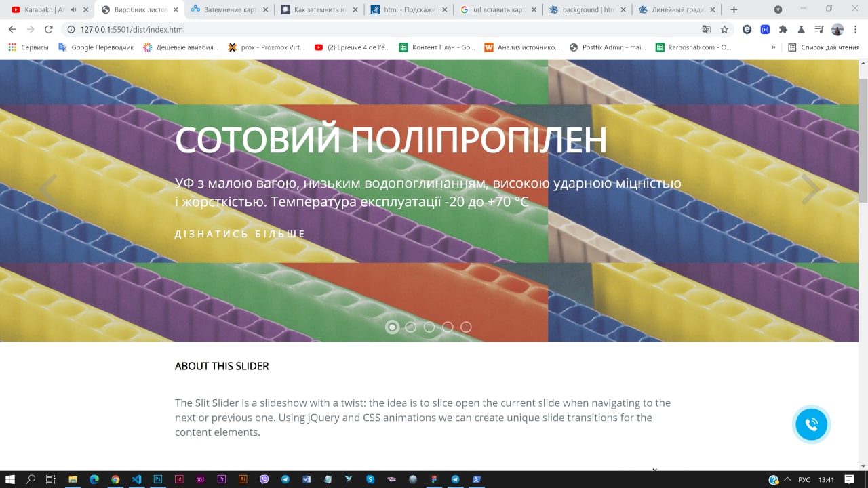Click the СОТОВИЙ ПОЛІПРОПІЛЕН slide heading
Screen dimensions: 868x488
click(391, 140)
